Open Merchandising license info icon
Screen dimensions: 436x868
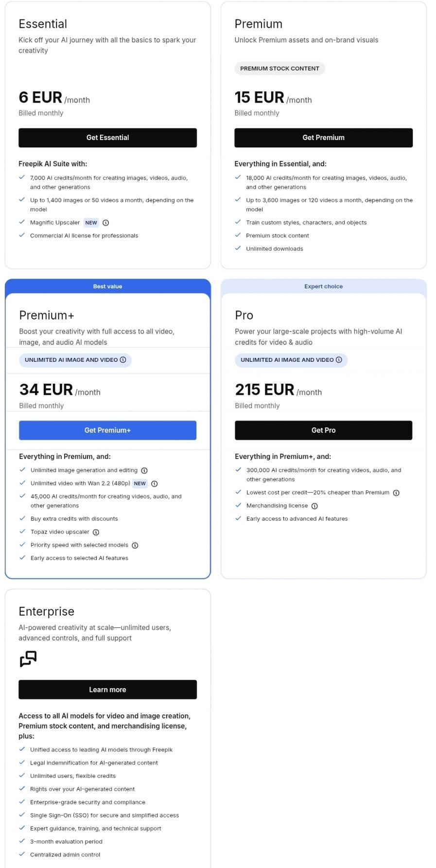314,506
